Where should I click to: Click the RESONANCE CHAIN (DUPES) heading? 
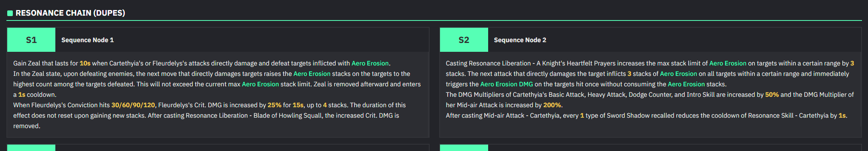[x=70, y=13]
